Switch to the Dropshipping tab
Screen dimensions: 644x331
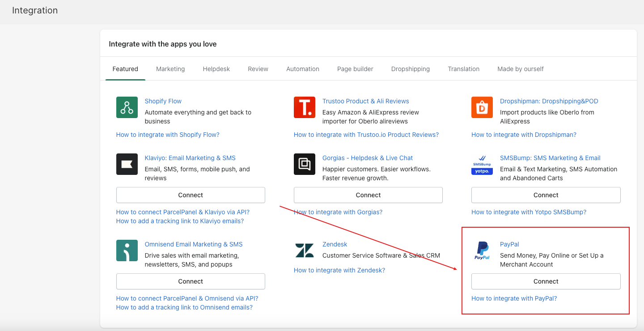pos(411,69)
